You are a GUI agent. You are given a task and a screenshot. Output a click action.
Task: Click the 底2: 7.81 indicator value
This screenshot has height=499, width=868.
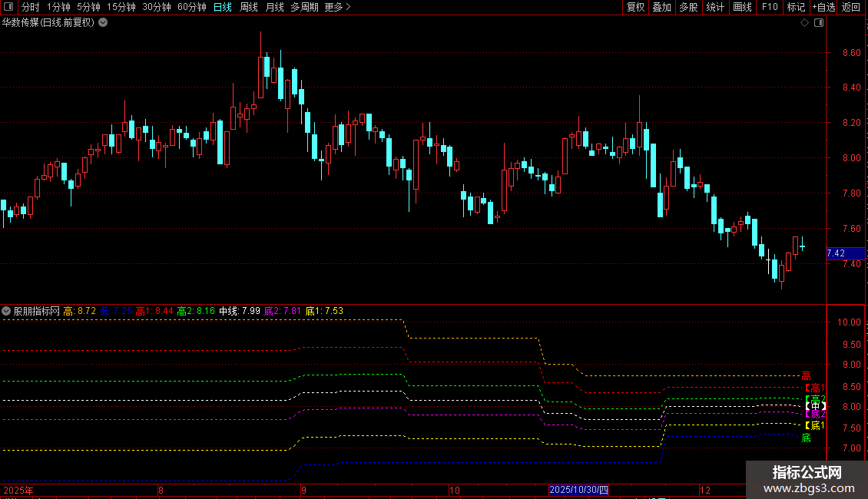click(x=283, y=311)
